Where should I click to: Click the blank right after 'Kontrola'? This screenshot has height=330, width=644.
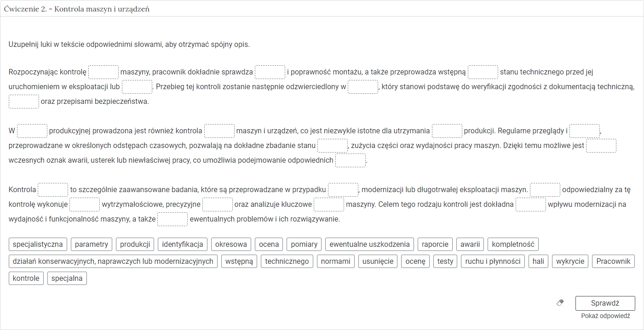[x=53, y=190]
